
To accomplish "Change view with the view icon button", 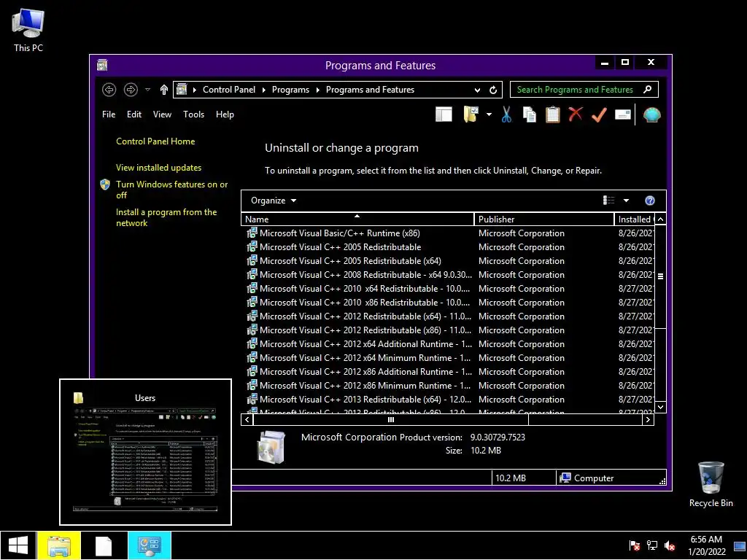I will click(x=609, y=201).
